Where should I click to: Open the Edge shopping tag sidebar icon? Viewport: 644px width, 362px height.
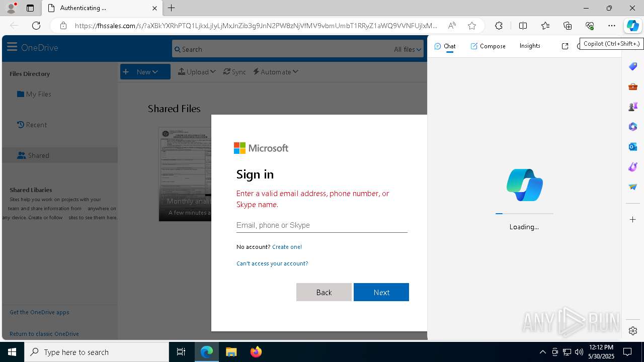[x=633, y=66]
